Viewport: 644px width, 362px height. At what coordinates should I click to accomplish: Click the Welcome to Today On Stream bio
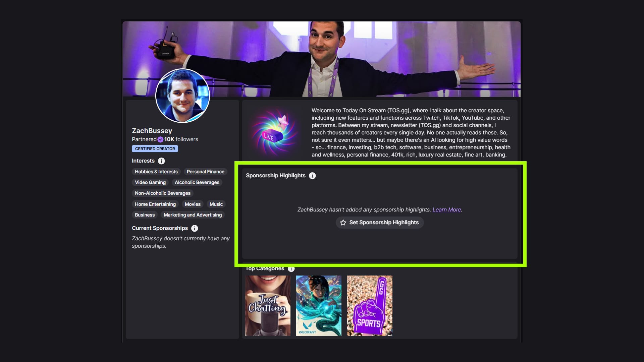point(411,132)
